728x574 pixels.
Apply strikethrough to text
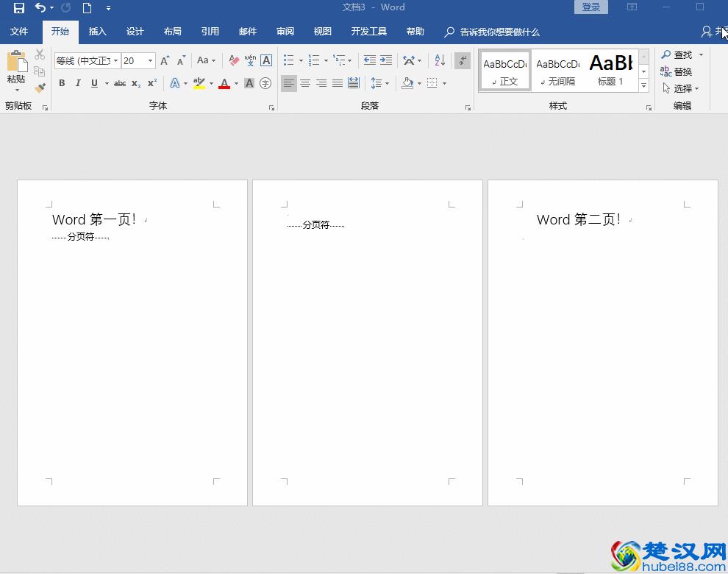point(120,83)
